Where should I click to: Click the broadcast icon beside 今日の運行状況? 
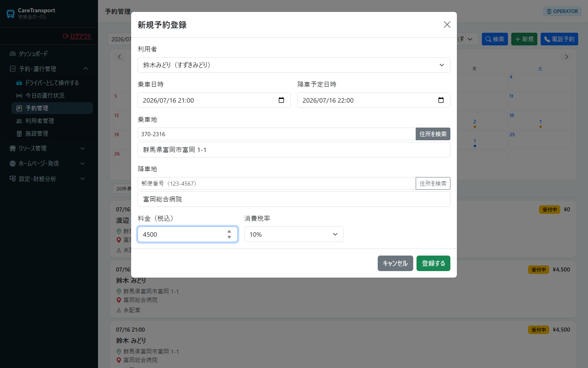tap(19, 95)
